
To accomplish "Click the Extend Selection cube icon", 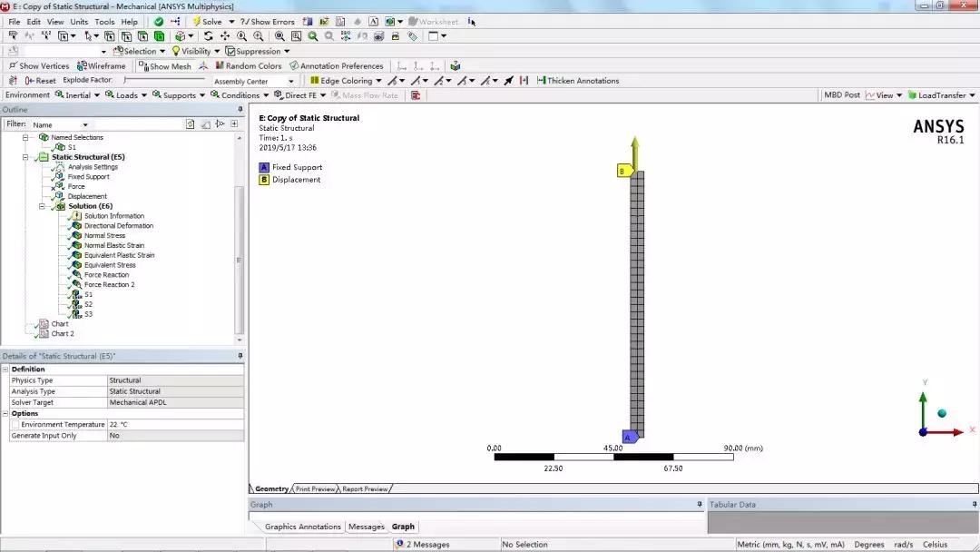I will pos(180,36).
